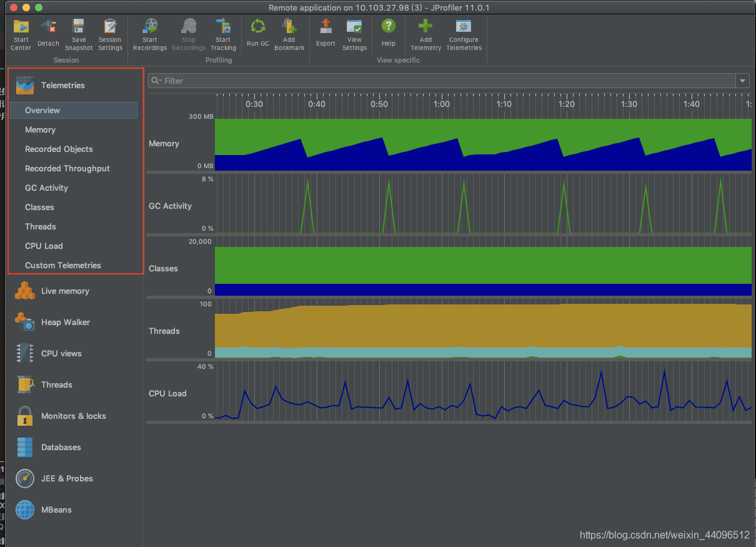The width and height of the screenshot is (756, 547).
Task: Select Overview under Telemetries
Action: click(74, 110)
